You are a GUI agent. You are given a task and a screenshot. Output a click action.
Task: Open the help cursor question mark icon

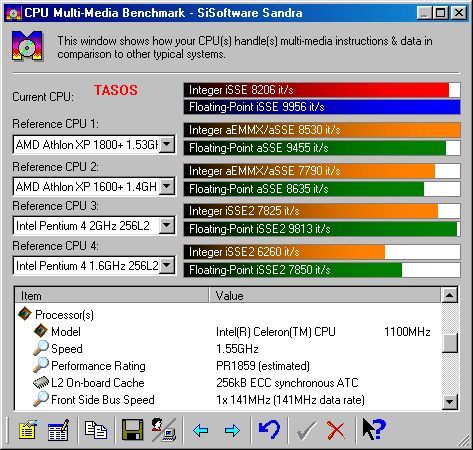tap(374, 429)
